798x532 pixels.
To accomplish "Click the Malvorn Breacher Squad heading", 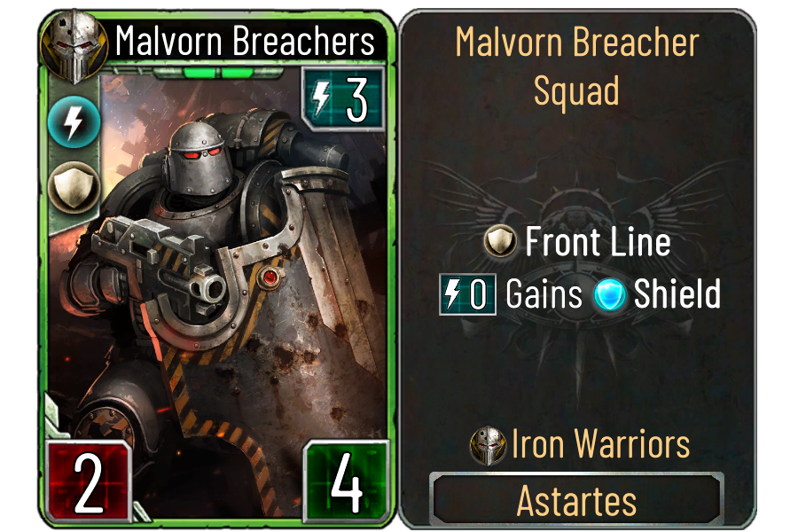I will coord(577,66).
